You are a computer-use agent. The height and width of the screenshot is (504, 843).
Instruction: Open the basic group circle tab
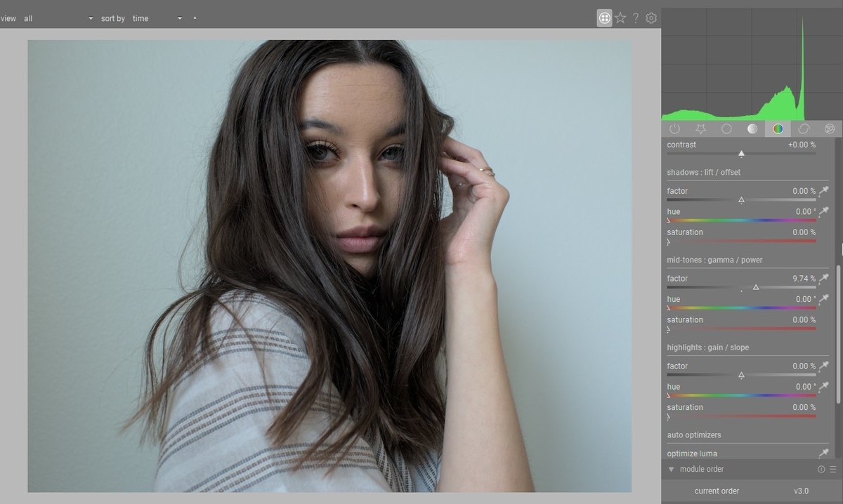(x=726, y=128)
